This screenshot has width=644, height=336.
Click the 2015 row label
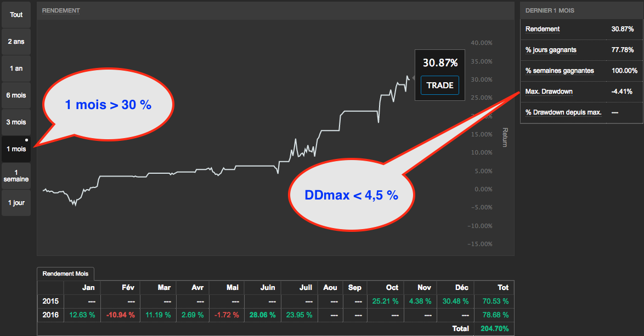pyautogui.click(x=50, y=301)
